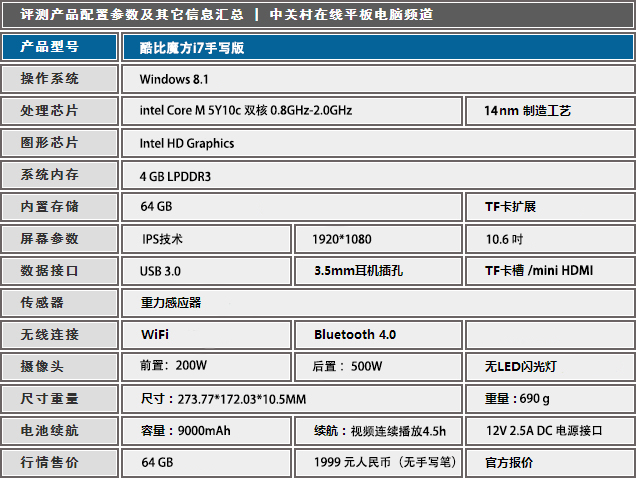Click the Intel HD Graphics value
Viewport: 636px width, 478px height.
(x=187, y=143)
